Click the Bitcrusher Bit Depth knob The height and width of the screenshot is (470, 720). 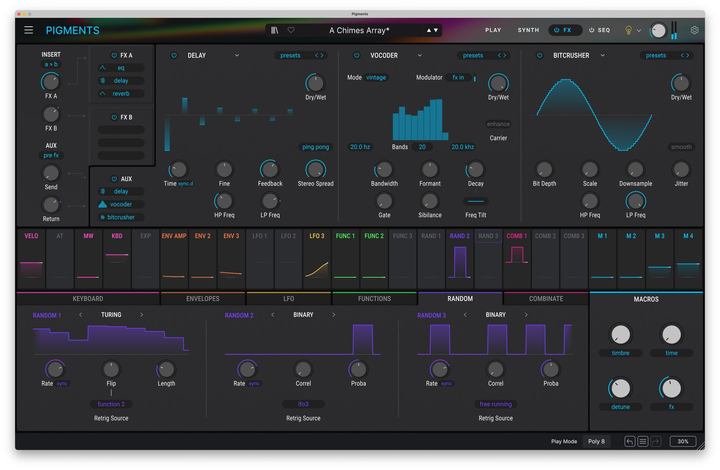(544, 169)
